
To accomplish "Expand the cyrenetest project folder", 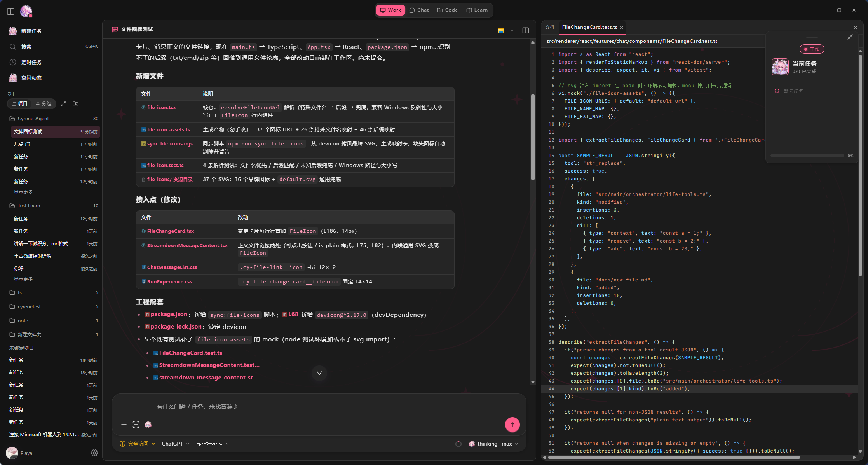I will (x=54, y=307).
